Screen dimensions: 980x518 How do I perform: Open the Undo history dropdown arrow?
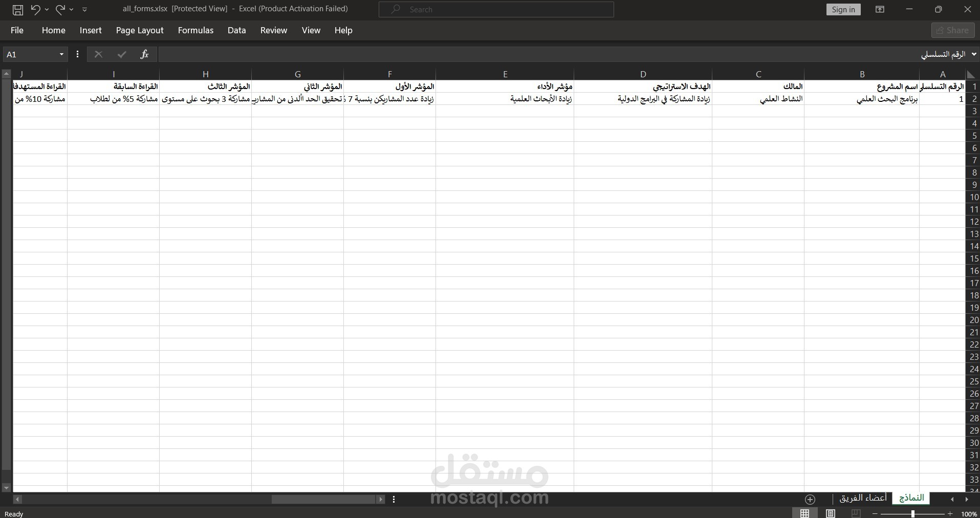pyautogui.click(x=47, y=9)
